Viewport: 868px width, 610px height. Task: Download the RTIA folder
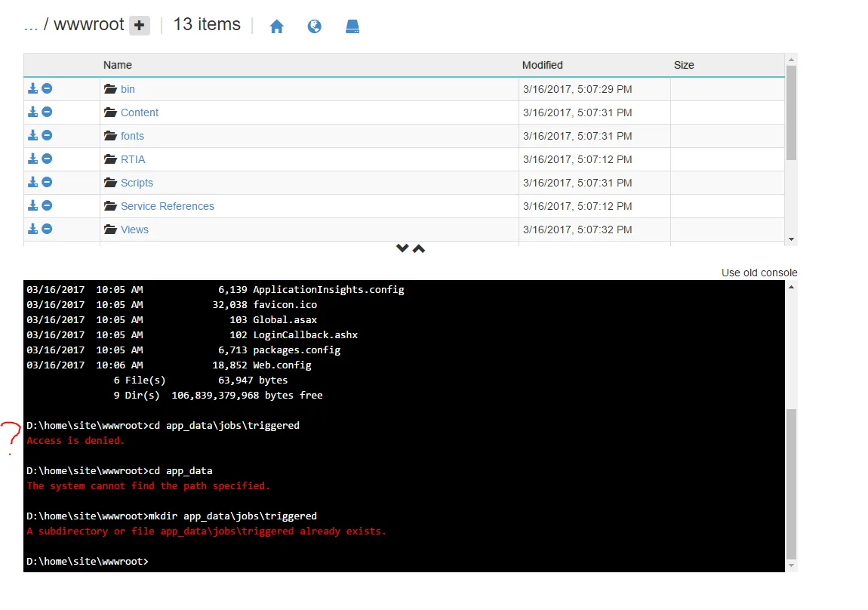coord(32,159)
